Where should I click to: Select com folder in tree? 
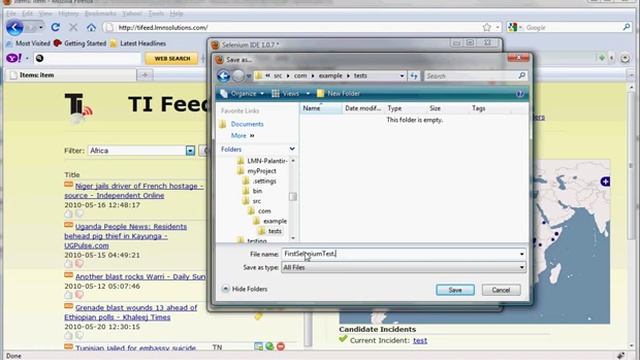click(264, 211)
